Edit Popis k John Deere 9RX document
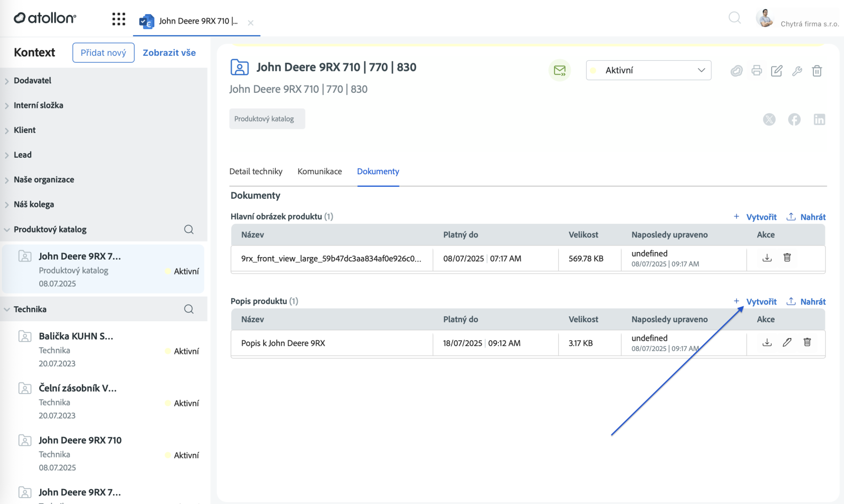The image size is (844, 504). tap(787, 342)
